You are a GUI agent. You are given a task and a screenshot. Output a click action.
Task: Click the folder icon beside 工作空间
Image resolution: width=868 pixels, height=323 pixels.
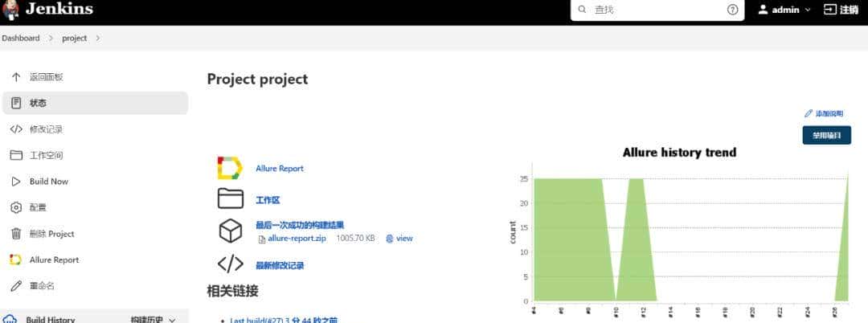tap(16, 155)
